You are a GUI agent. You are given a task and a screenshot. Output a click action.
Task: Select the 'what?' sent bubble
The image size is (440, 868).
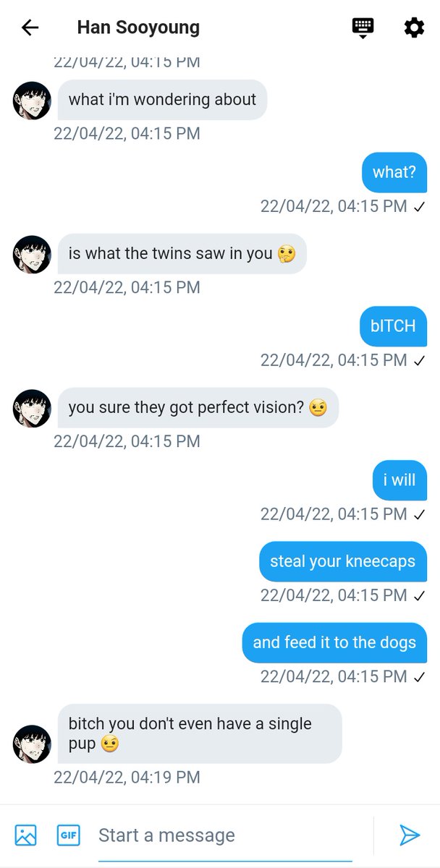[x=394, y=172]
